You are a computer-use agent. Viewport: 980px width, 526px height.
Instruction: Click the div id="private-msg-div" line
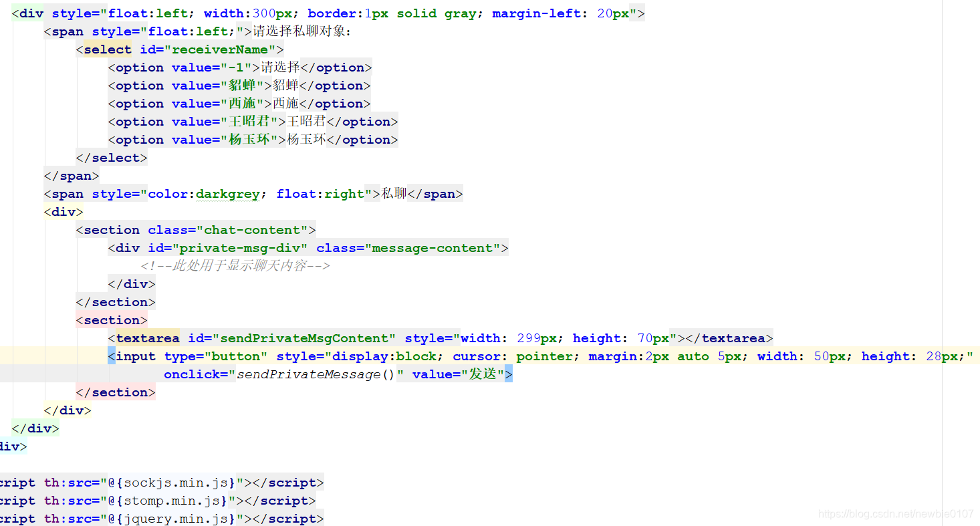[x=308, y=248]
